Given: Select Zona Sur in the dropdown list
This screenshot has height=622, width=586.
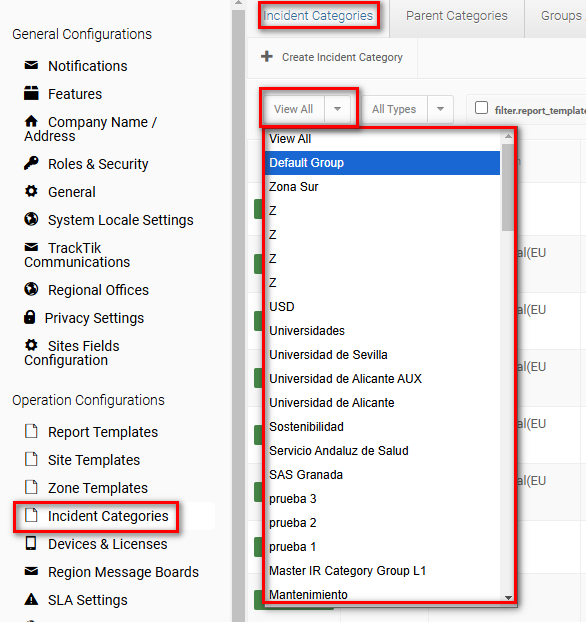Looking at the screenshot, I should [x=383, y=187].
